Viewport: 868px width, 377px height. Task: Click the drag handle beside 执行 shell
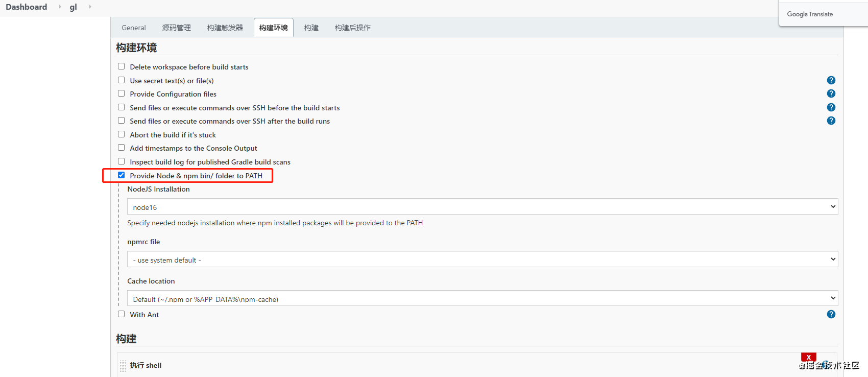[x=123, y=366]
